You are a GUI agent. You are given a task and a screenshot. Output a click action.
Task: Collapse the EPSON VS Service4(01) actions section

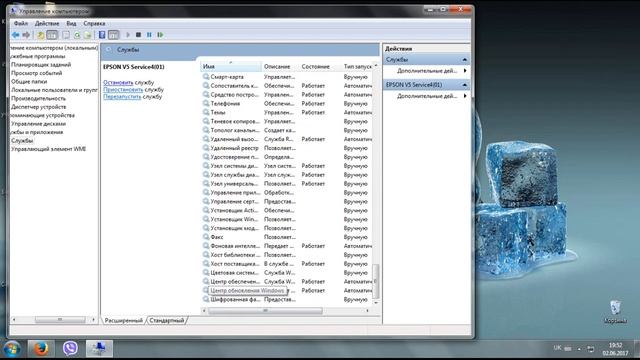coord(464,85)
